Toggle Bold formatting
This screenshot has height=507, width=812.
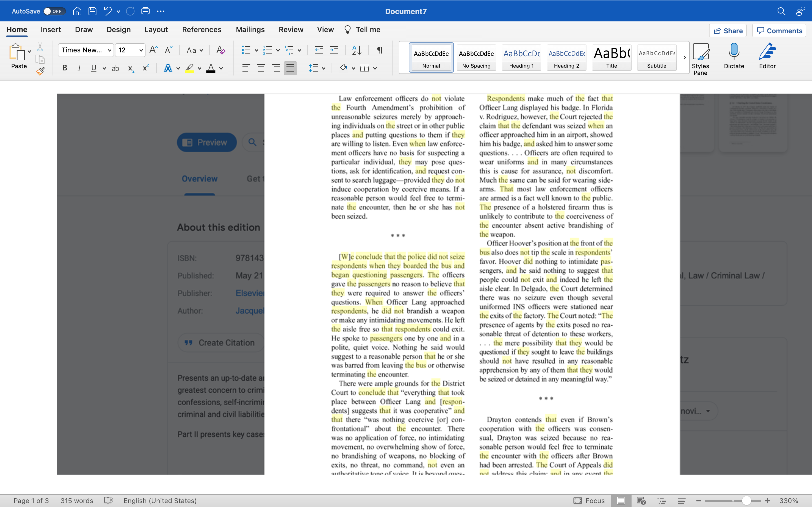[65, 68]
